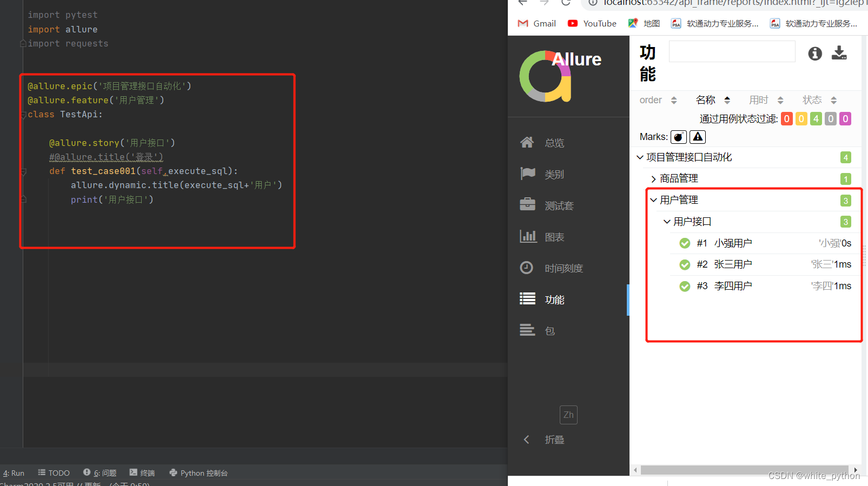Open Packages (包) lines icon
This screenshot has width=868, height=486.
[527, 330]
